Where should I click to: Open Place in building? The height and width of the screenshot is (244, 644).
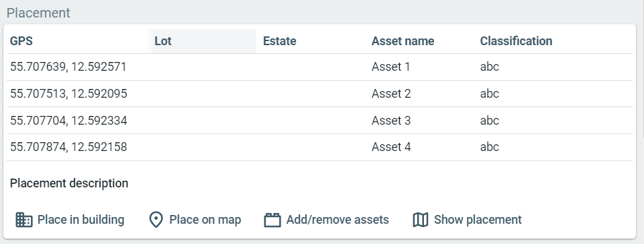pos(70,220)
